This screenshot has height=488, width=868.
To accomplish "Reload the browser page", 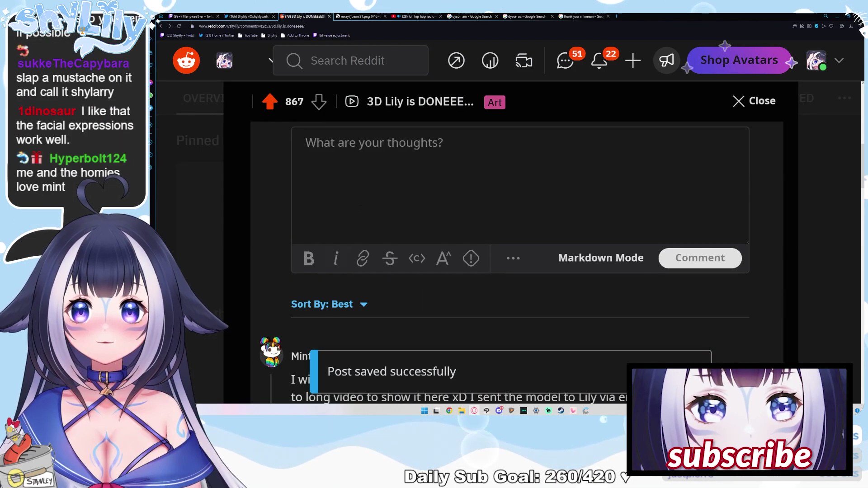I will pos(179,26).
